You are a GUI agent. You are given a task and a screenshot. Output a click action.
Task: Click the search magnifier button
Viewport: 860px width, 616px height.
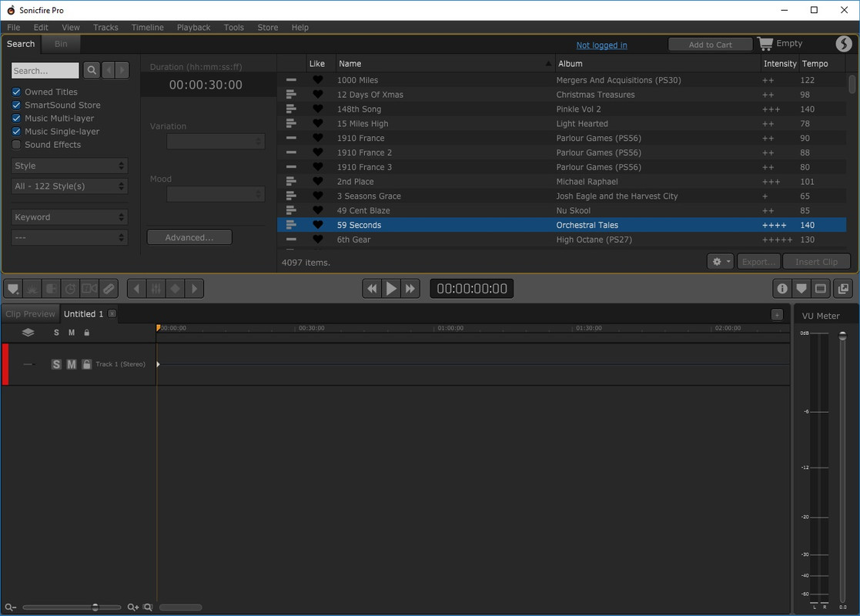point(92,70)
